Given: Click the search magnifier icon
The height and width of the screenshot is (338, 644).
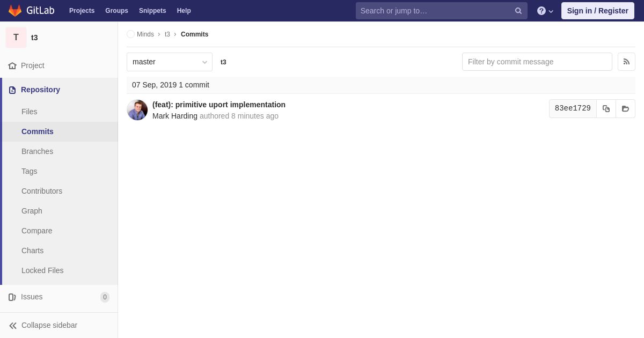Looking at the screenshot, I should pyautogui.click(x=518, y=11).
